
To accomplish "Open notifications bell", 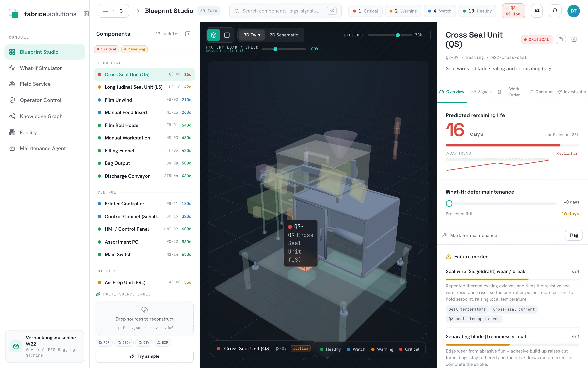I will click(x=555, y=11).
